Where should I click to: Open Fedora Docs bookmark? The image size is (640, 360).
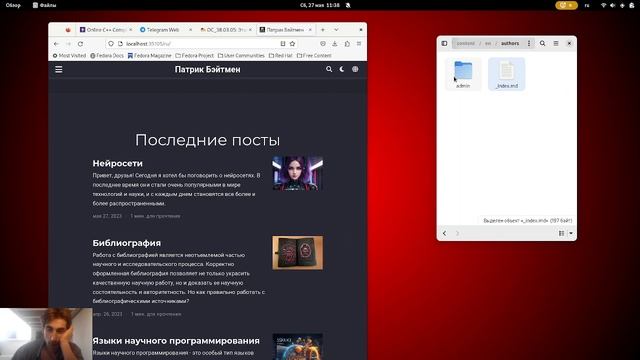point(107,56)
